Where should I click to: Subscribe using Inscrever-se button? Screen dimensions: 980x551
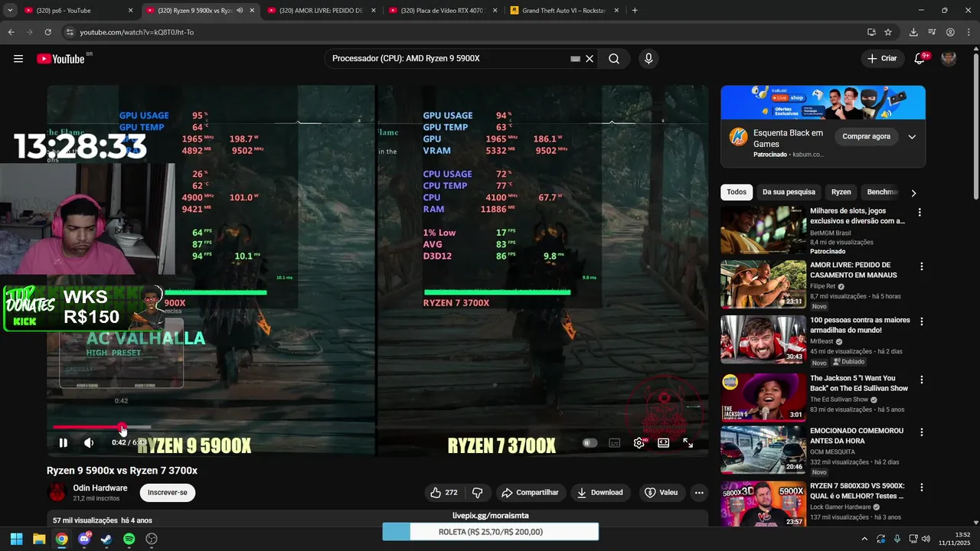point(168,493)
